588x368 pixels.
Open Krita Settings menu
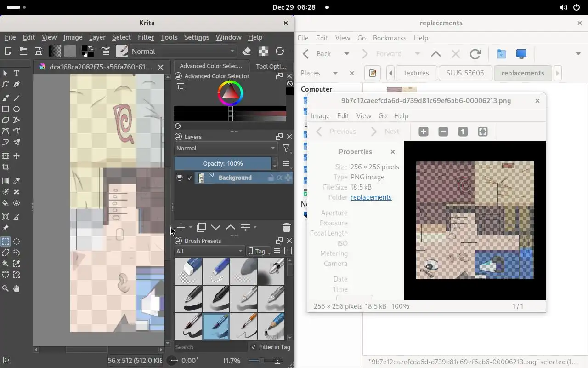pos(197,37)
